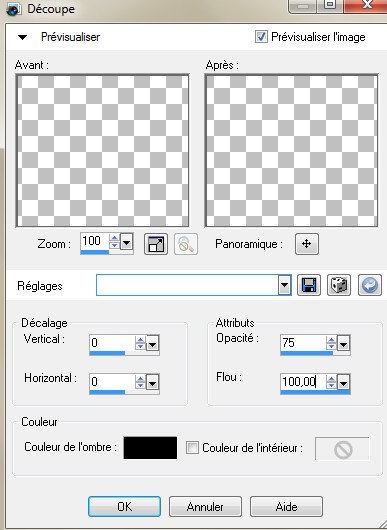
Task: Confirm with the OK button
Action: (x=124, y=506)
